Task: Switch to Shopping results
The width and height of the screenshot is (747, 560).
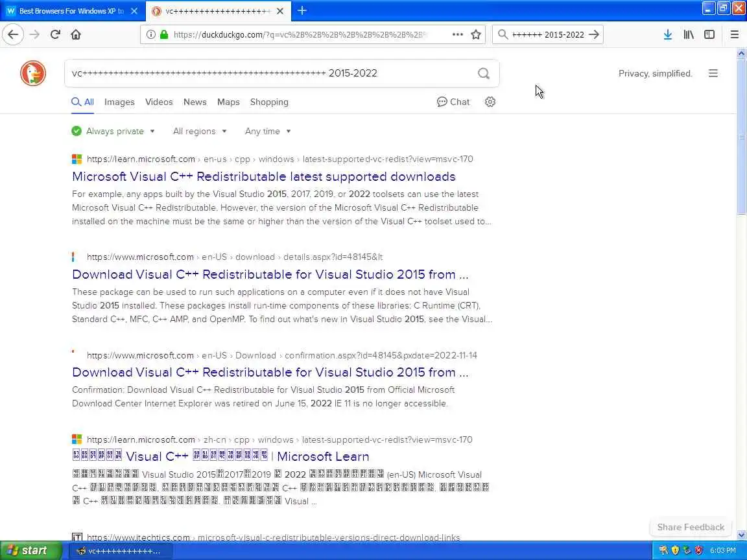Action: [x=269, y=102]
